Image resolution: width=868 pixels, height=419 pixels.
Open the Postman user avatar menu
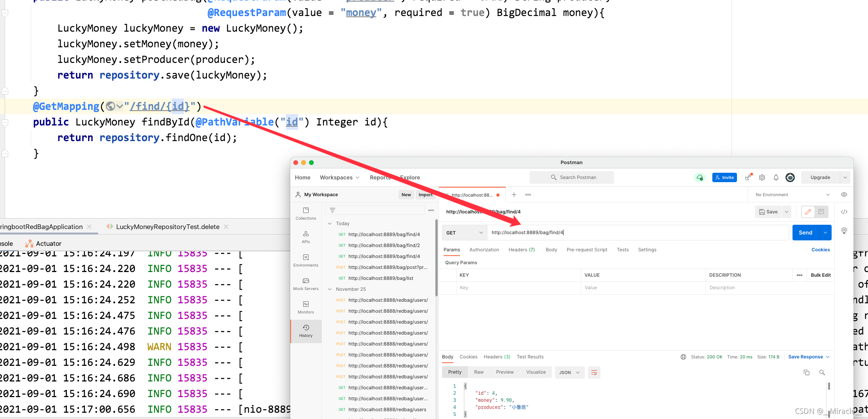point(790,177)
